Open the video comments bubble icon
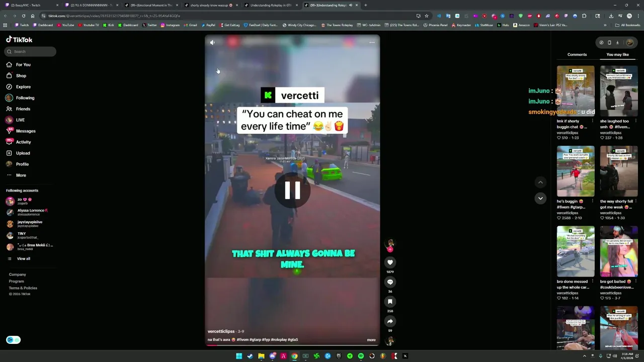 pos(390,282)
